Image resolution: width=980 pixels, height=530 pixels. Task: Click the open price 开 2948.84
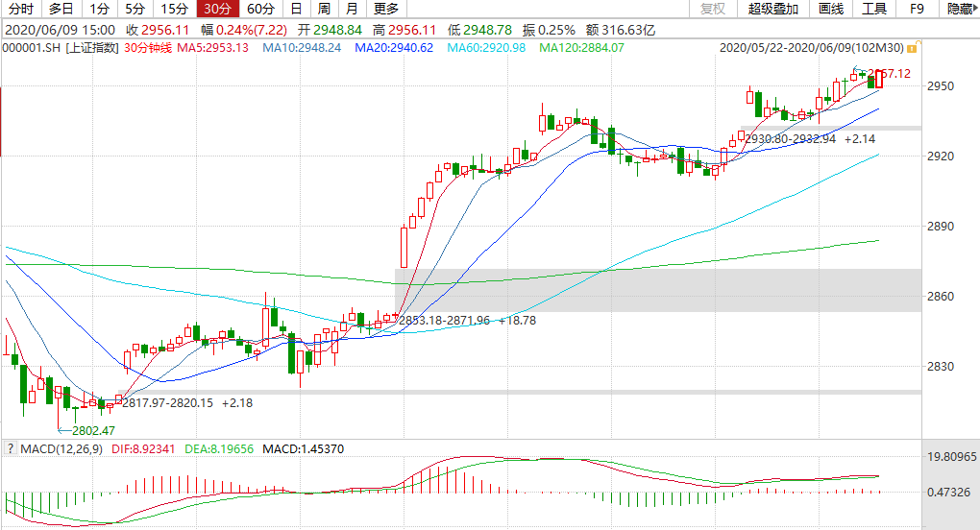click(330, 30)
